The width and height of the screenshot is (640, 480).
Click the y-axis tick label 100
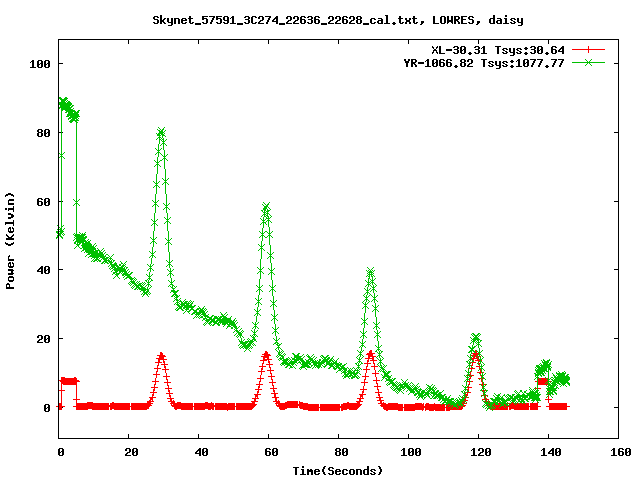[x=40, y=64]
